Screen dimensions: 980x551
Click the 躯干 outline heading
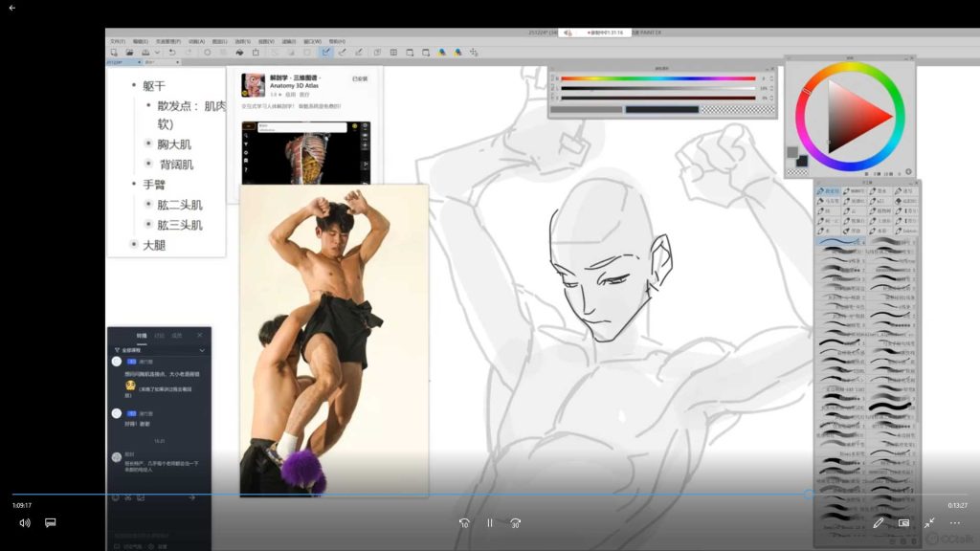point(154,85)
